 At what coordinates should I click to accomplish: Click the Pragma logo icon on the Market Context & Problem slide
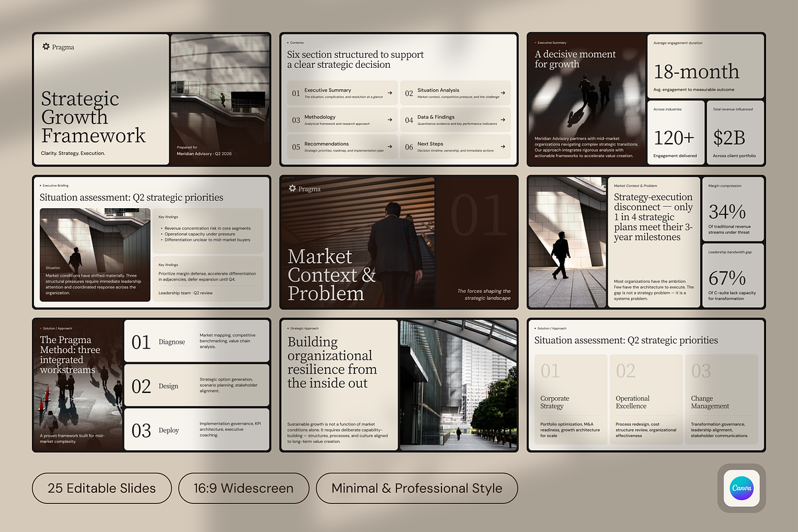[293, 188]
